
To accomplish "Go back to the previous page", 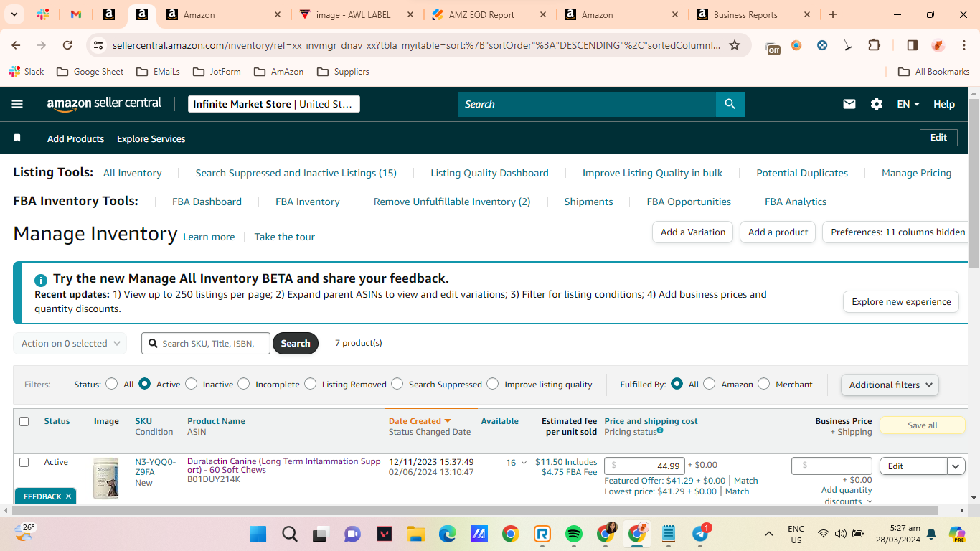I will point(17,45).
